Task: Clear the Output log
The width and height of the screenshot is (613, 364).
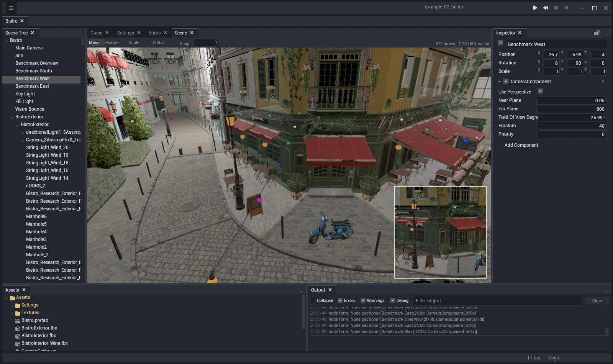Action: click(x=597, y=301)
